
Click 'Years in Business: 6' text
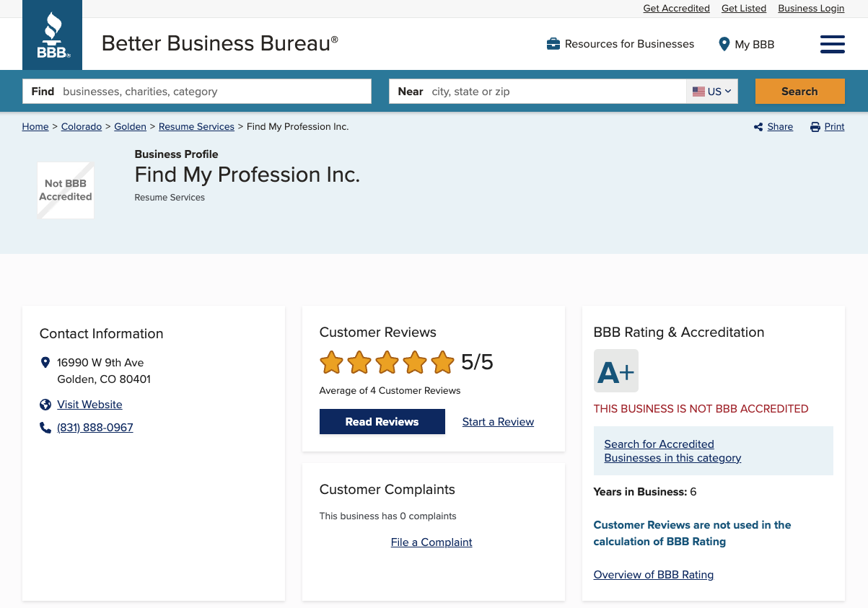tap(645, 492)
